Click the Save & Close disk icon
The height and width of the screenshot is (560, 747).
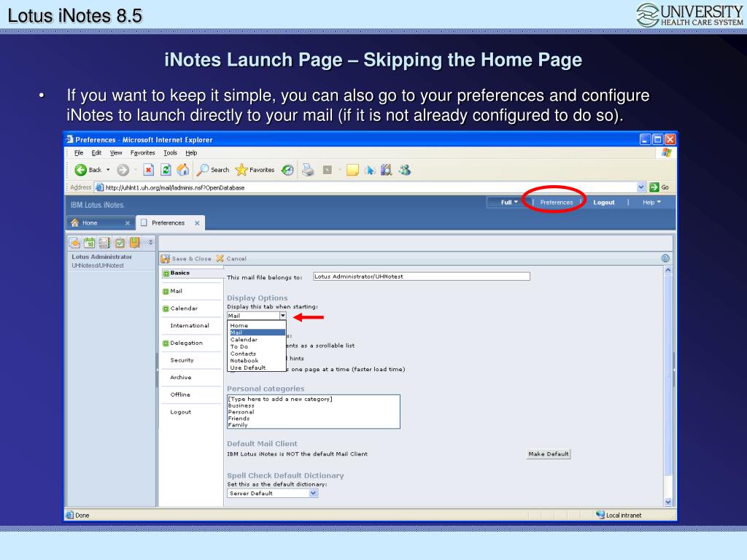tap(166, 259)
